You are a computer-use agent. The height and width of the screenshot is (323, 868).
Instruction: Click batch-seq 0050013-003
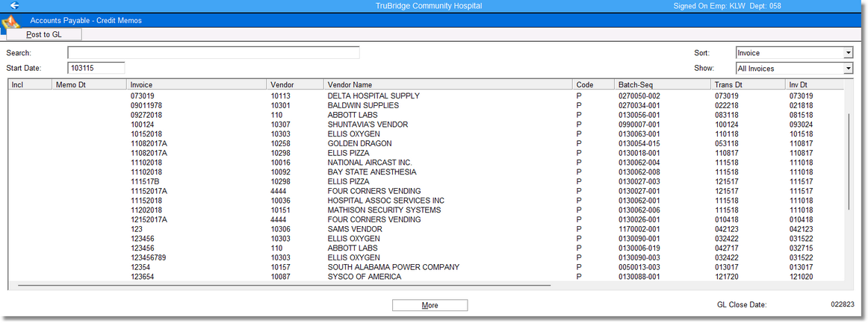coord(639,267)
